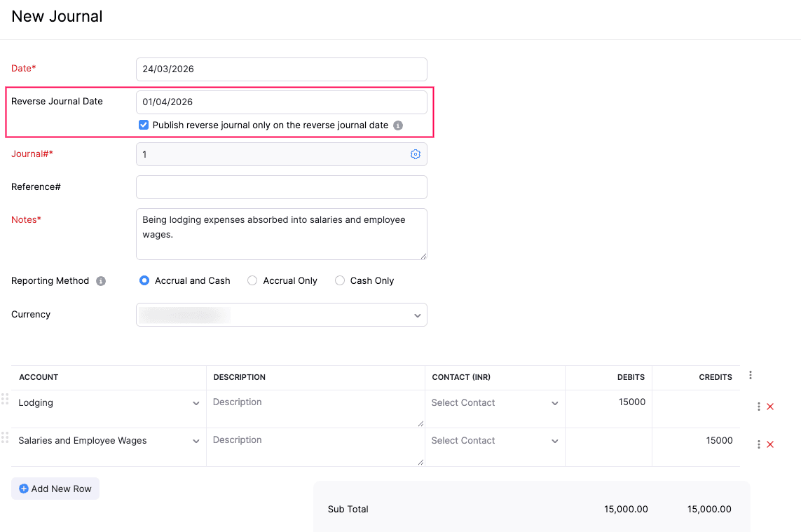Uncheck publish reverse journal only on reverse date

coord(143,124)
